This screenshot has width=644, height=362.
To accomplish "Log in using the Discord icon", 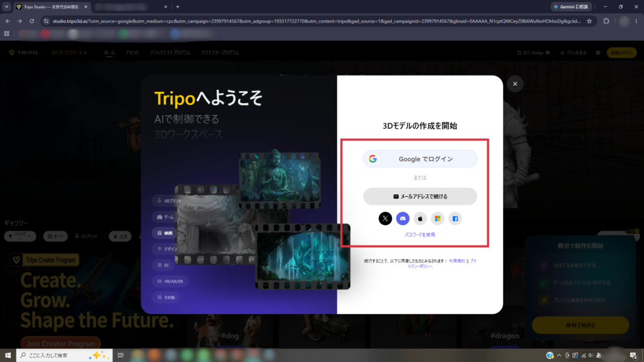I will pos(402,219).
